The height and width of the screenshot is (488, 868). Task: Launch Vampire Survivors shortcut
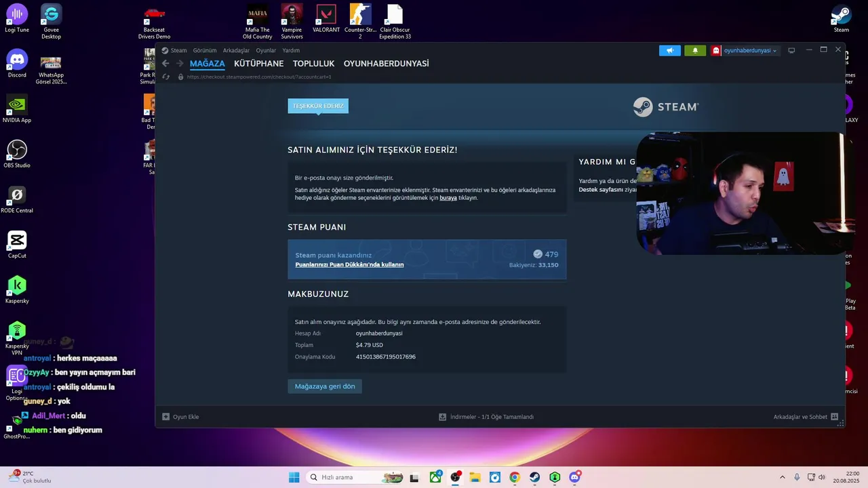(x=292, y=22)
